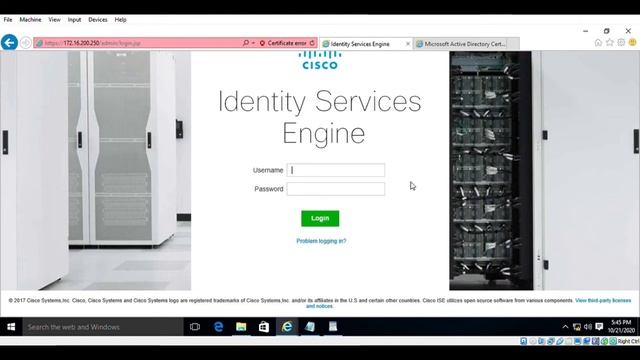Minimize the browser window
640x360 pixels.
(x=586, y=31)
